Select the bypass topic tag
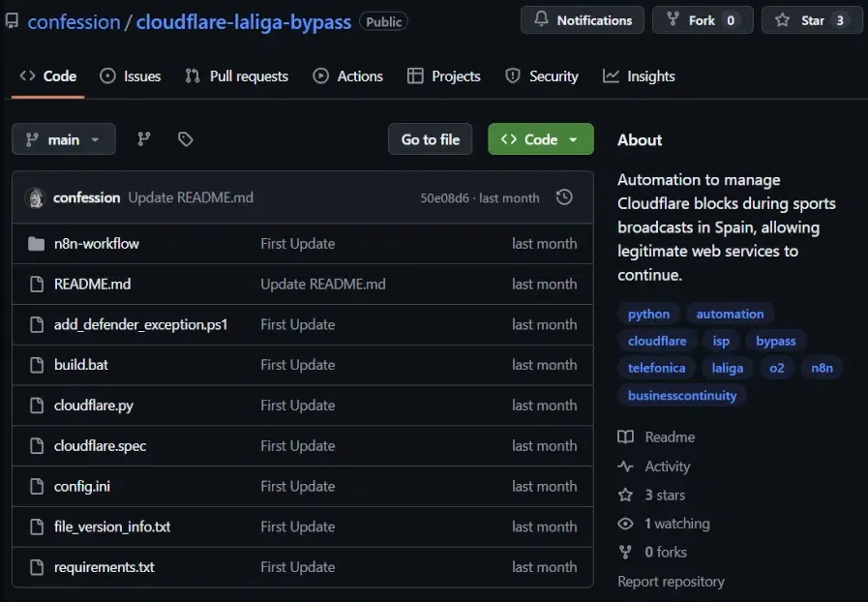868x602 pixels. coord(775,341)
